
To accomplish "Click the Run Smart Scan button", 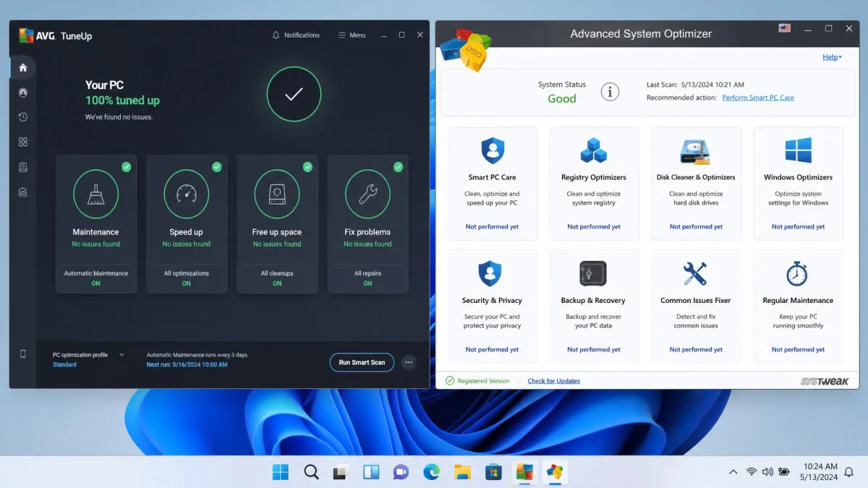I will [362, 362].
